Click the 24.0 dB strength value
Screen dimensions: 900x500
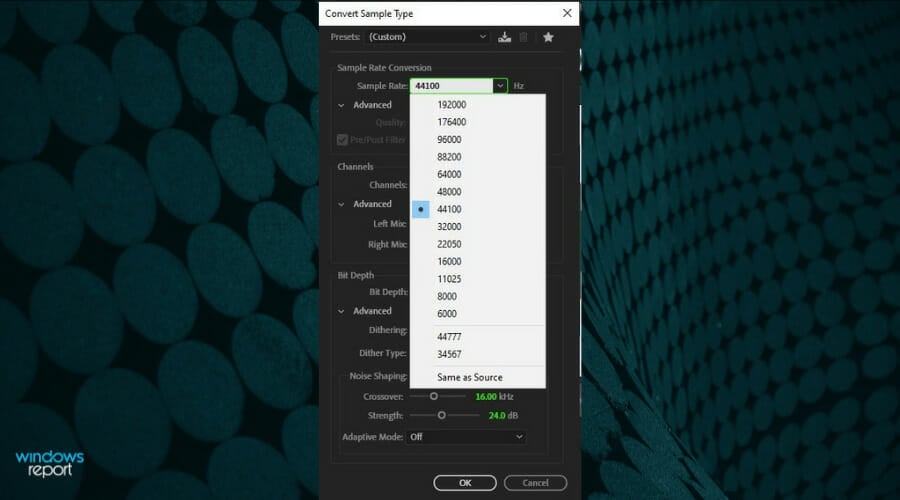[497, 416]
